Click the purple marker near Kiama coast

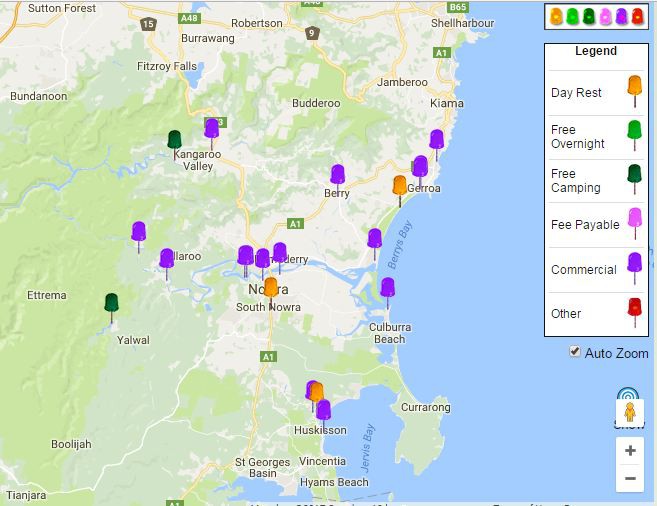click(436, 140)
